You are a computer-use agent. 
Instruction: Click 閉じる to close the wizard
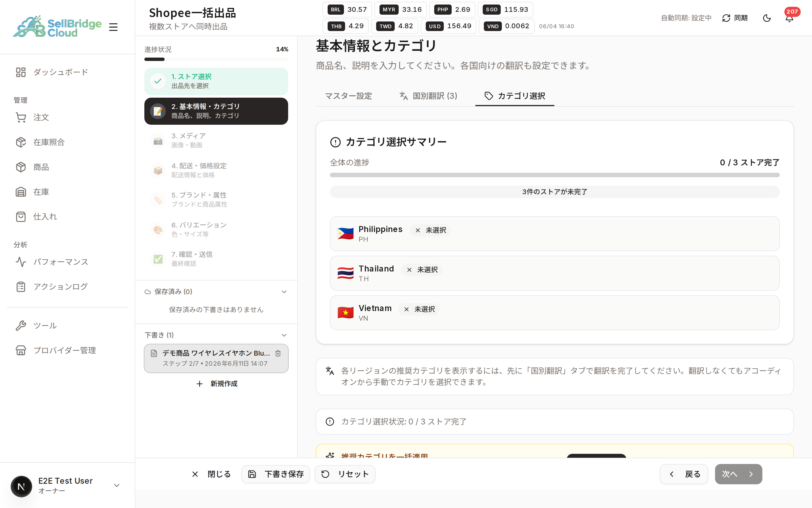pos(211,474)
